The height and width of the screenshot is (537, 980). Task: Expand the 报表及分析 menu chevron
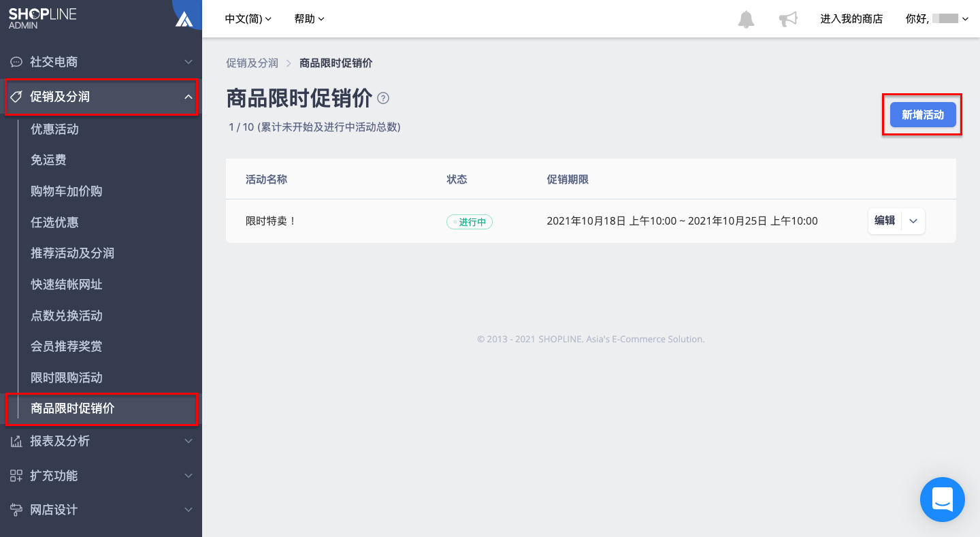[189, 441]
